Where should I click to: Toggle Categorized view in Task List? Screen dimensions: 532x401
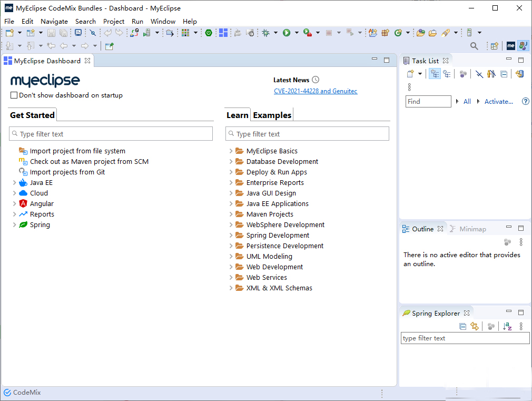tap(435, 74)
